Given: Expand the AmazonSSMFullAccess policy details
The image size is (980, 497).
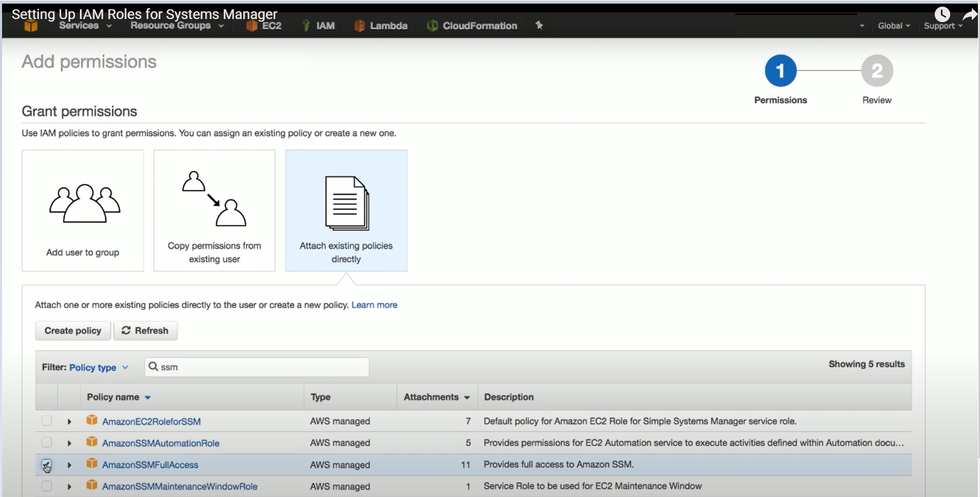Looking at the screenshot, I should pos(69,465).
